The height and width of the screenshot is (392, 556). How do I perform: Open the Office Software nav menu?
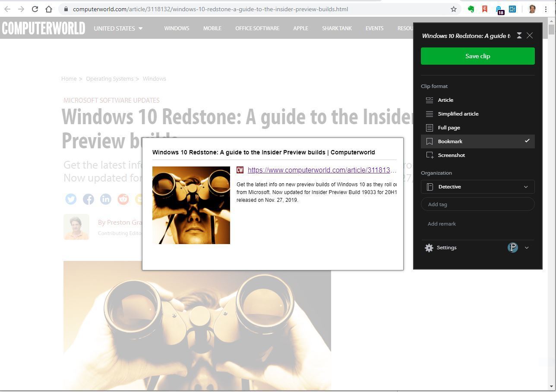tap(257, 28)
